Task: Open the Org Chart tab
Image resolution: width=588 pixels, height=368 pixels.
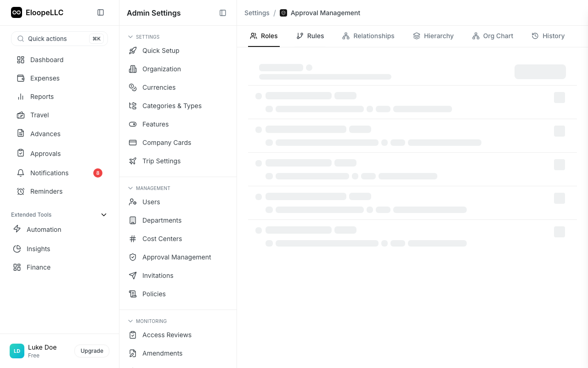Action: [x=492, y=36]
